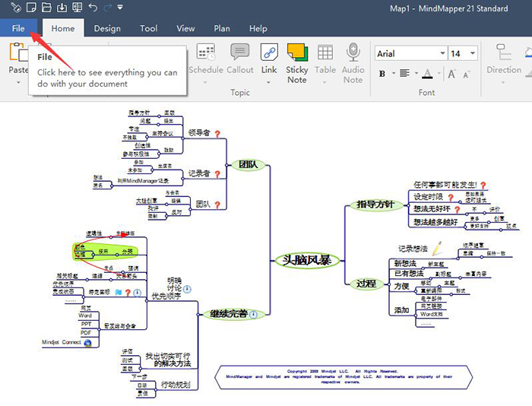Click the pencil icon beside 记录想法
Image resolution: width=532 pixels, height=406 pixels.
pos(437,248)
